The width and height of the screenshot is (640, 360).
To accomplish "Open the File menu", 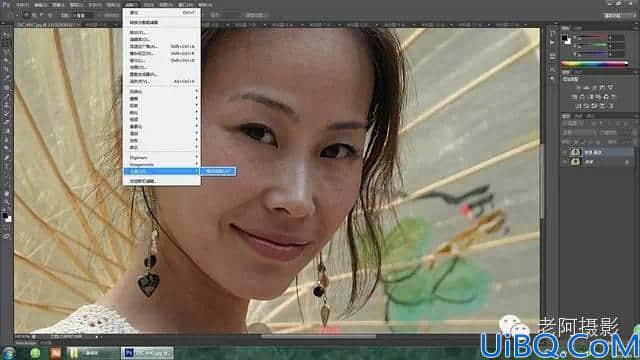I will [x=22, y=5].
